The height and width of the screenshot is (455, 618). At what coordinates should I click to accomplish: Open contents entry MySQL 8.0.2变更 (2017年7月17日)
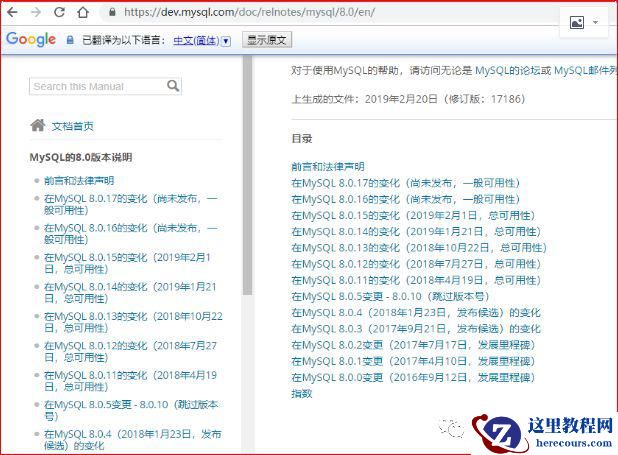(413, 345)
